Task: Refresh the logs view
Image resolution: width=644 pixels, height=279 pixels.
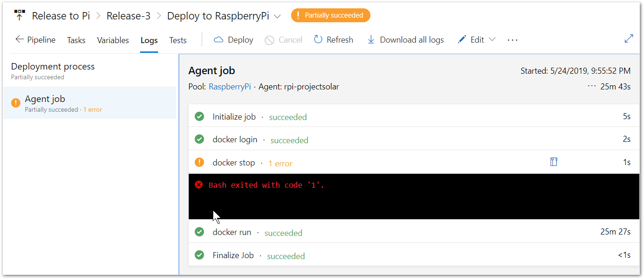Action: click(x=333, y=40)
